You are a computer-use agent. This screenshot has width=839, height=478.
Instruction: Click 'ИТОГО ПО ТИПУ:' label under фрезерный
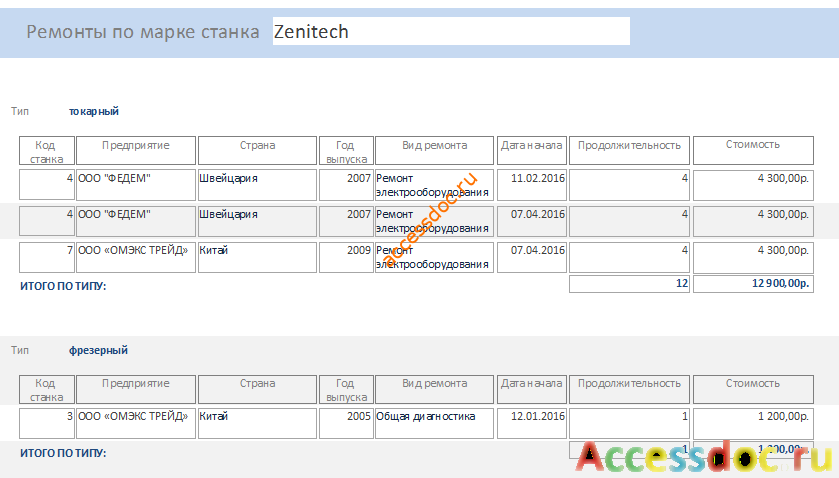pyautogui.click(x=63, y=453)
